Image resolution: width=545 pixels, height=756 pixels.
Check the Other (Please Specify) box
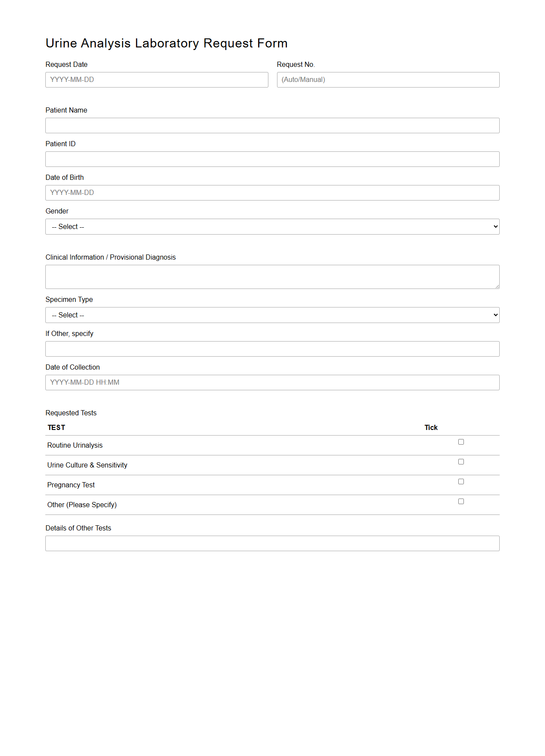coord(461,501)
